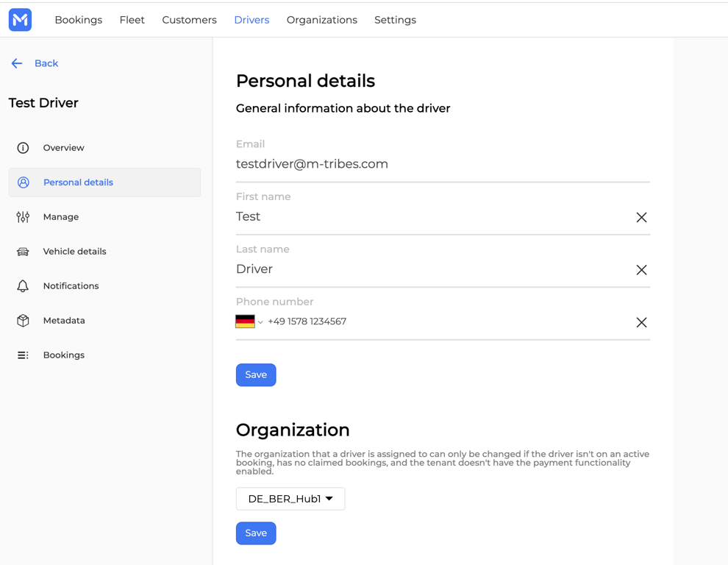Select Bookings in the sidebar
Viewport: 728px width, 565px height.
(x=104, y=355)
